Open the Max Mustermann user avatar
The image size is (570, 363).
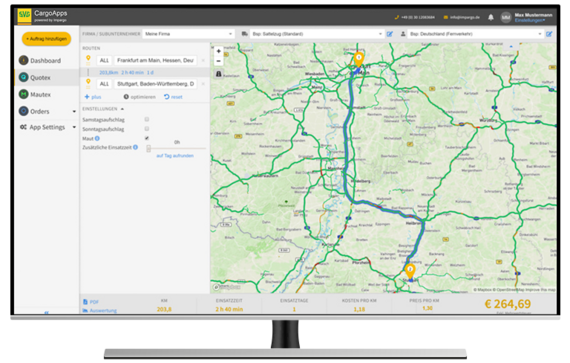(506, 17)
